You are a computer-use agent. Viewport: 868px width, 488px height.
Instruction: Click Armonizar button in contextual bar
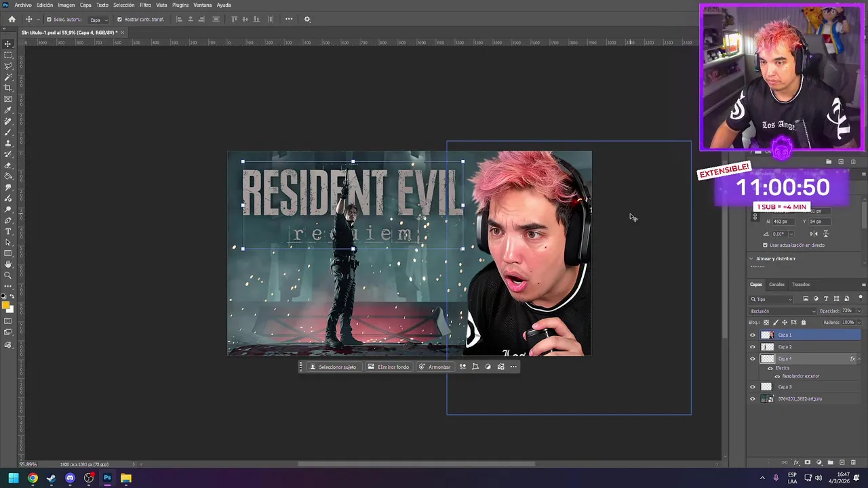[435, 367]
